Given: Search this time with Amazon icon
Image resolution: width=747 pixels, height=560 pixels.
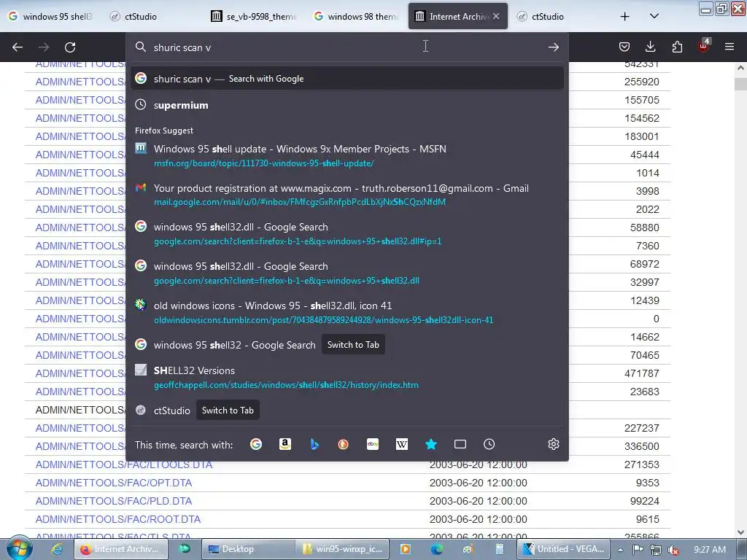Looking at the screenshot, I should click(x=285, y=444).
